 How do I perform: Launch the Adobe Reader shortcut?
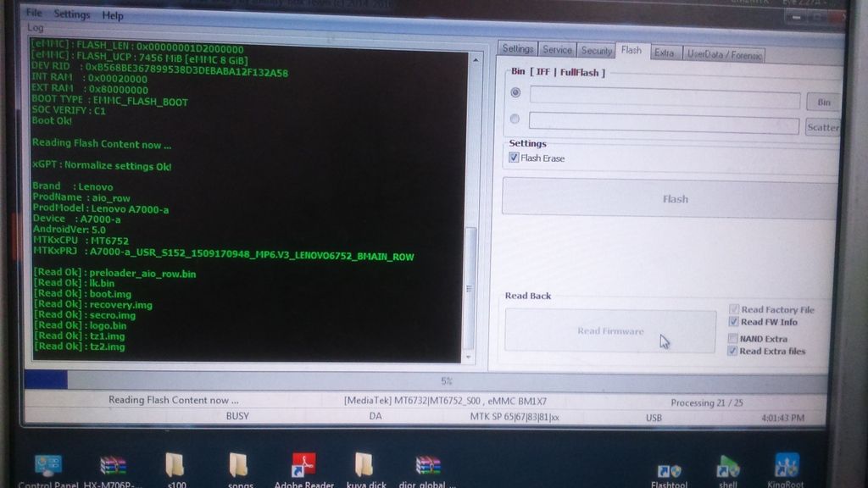[x=303, y=465]
